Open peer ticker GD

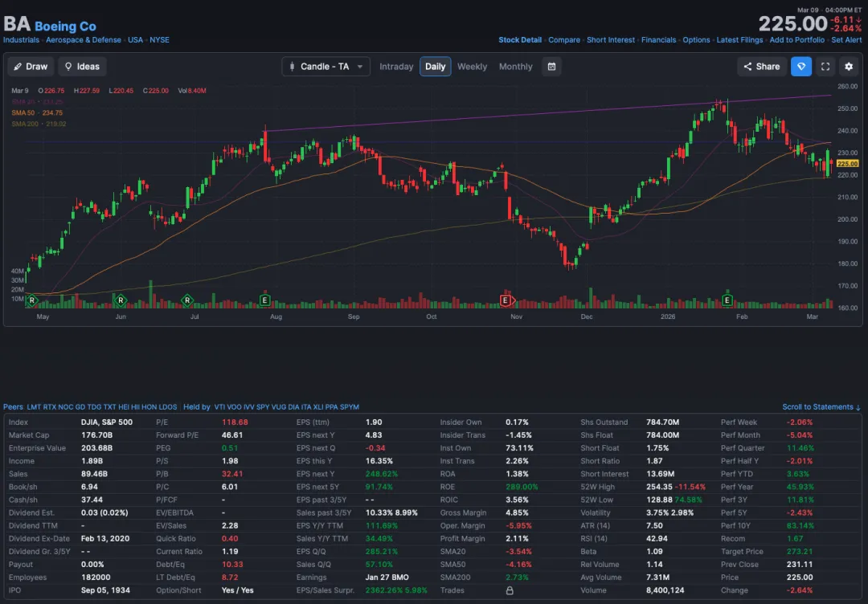[80, 407]
